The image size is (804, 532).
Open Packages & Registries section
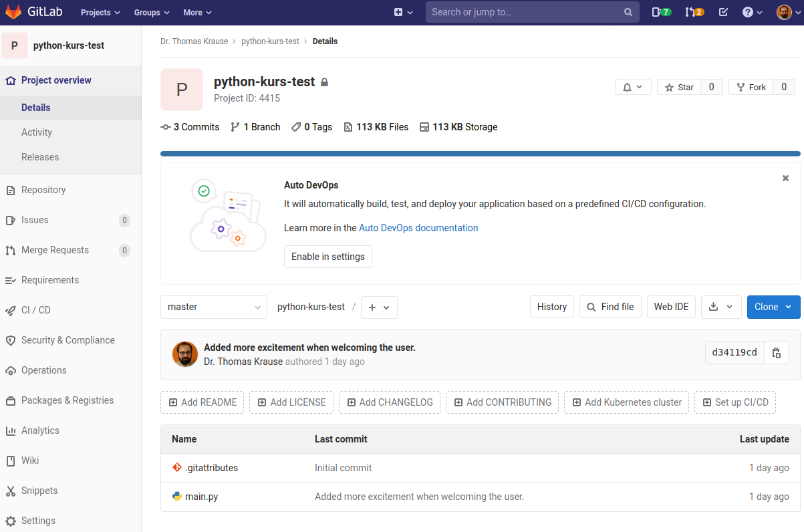[70, 400]
